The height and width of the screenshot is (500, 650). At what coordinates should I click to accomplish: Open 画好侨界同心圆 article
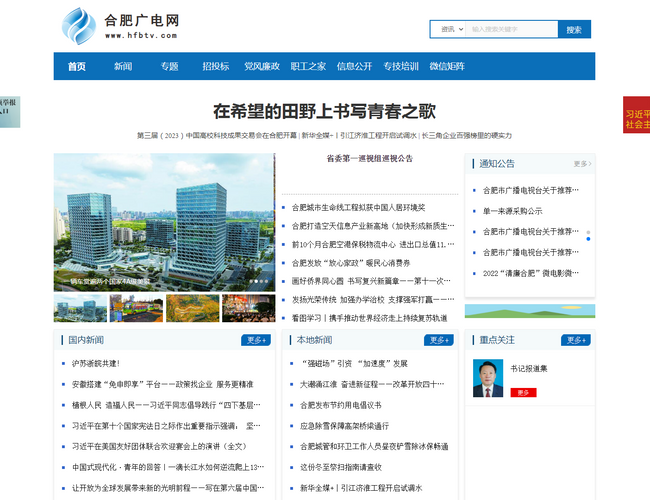(x=371, y=281)
